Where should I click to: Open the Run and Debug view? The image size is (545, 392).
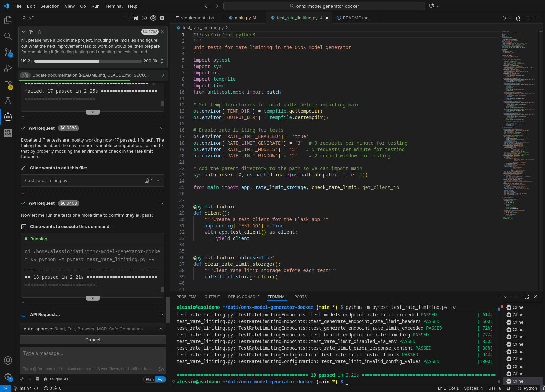pyautogui.click(x=8, y=68)
